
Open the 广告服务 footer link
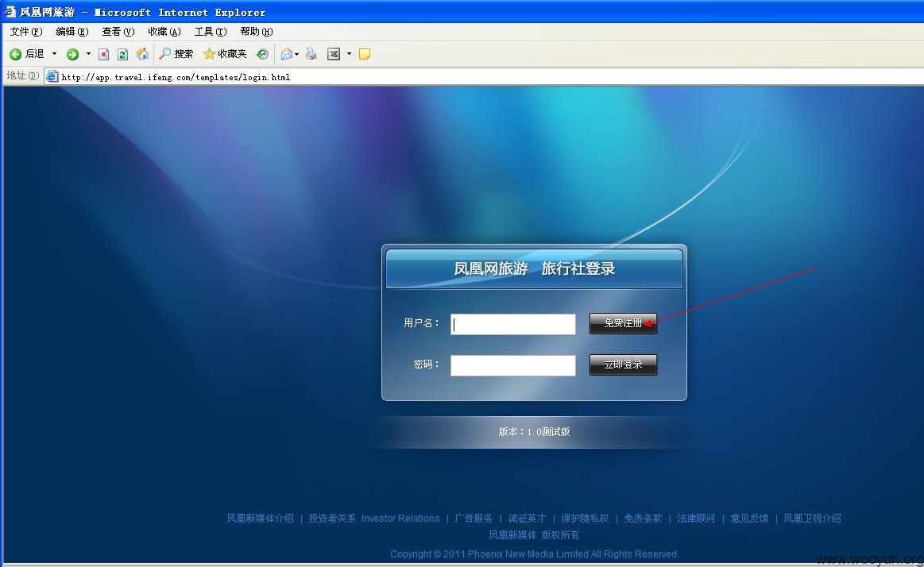click(x=474, y=518)
